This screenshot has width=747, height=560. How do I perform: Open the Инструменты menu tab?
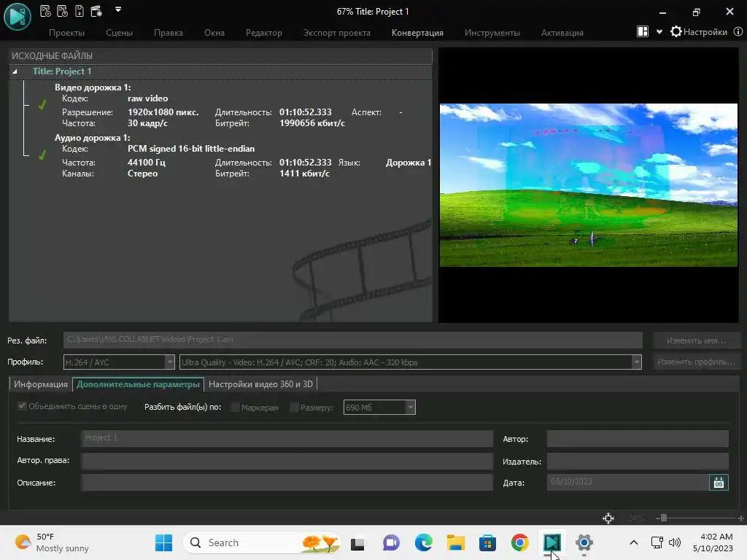tap(492, 33)
